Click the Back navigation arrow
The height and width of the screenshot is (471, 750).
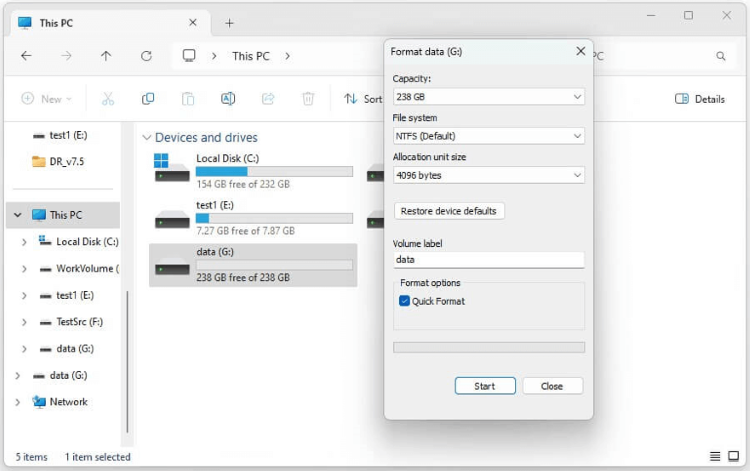tap(26, 56)
